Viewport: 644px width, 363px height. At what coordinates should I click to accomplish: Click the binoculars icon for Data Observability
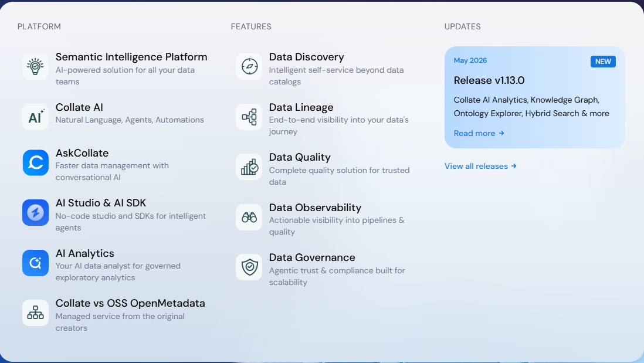[249, 217]
